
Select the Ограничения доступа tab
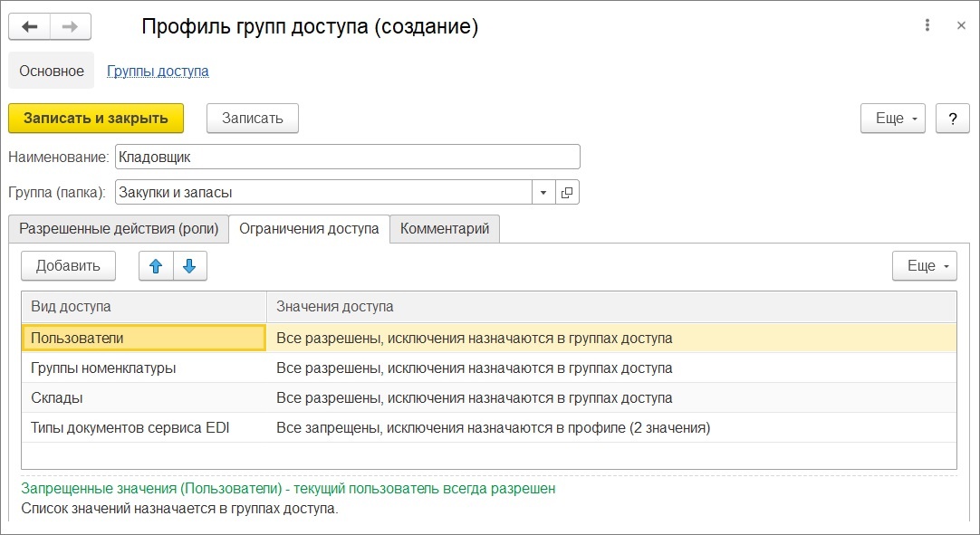click(x=309, y=229)
